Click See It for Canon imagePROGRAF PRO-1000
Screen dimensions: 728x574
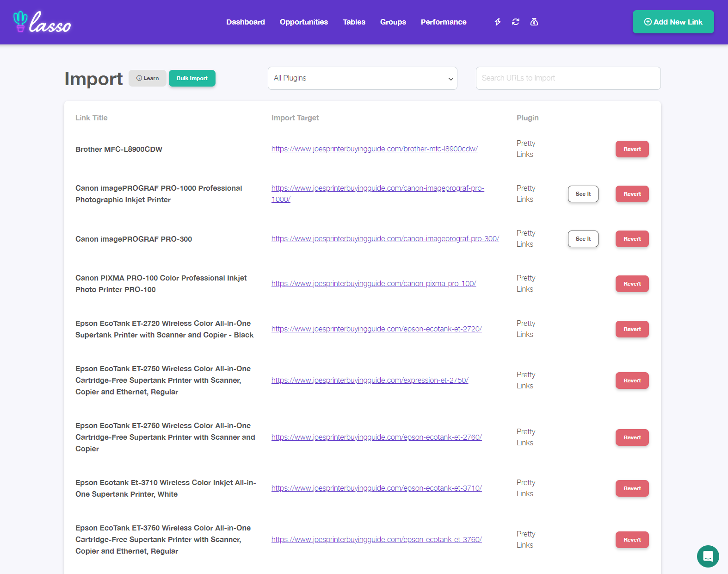(x=583, y=194)
